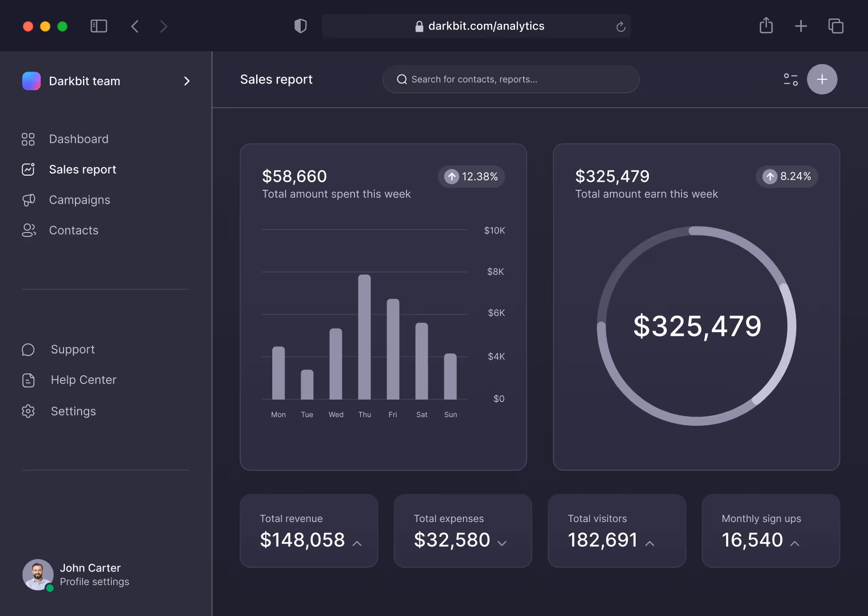868x616 pixels.
Task: Click the circular earnings progress ring
Action: pos(697,327)
